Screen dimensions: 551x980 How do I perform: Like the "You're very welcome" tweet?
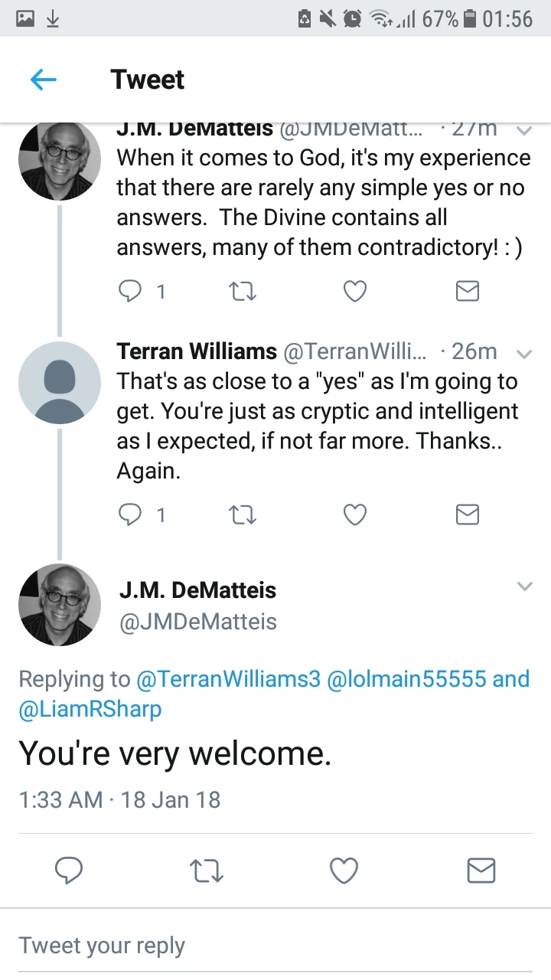[x=344, y=871]
